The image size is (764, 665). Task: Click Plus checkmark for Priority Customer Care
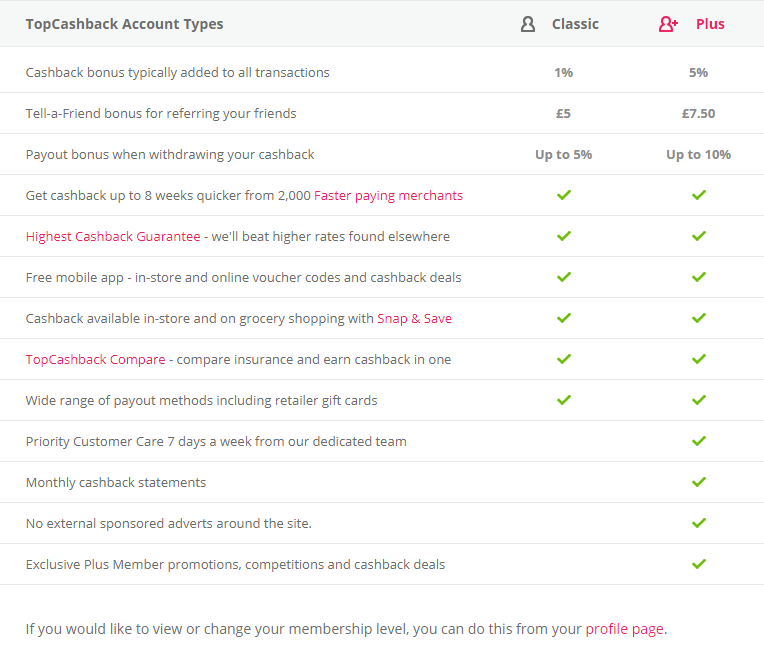tap(699, 440)
